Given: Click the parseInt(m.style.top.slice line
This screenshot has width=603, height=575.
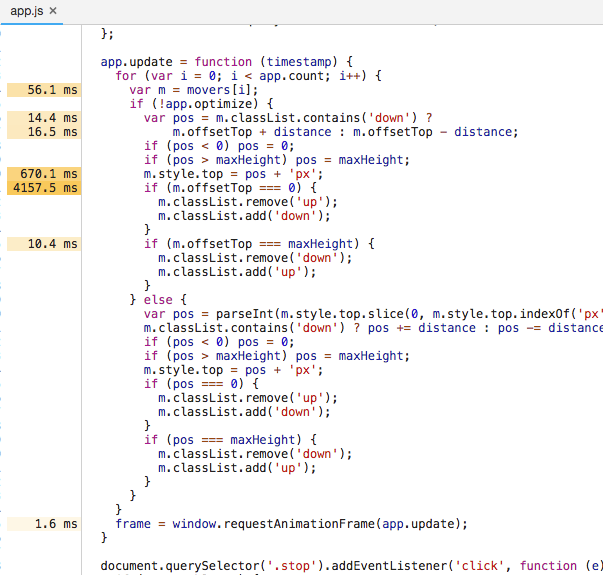Looking at the screenshot, I should coord(371,314).
